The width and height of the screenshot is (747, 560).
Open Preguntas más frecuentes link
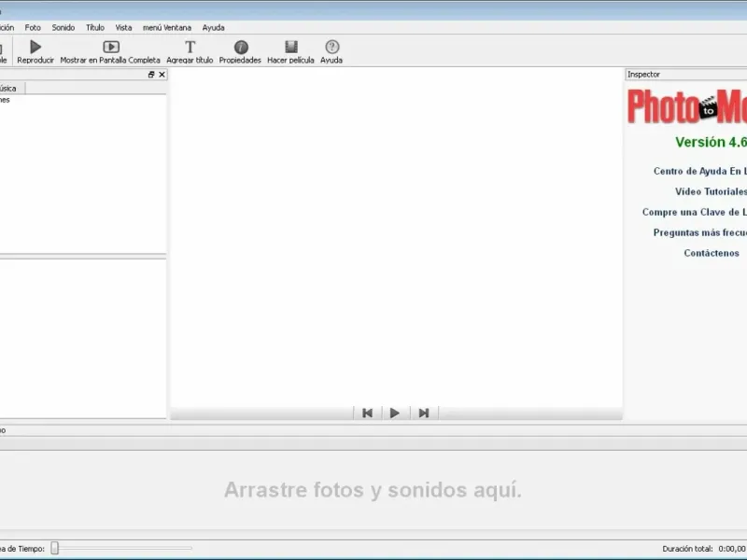point(699,232)
